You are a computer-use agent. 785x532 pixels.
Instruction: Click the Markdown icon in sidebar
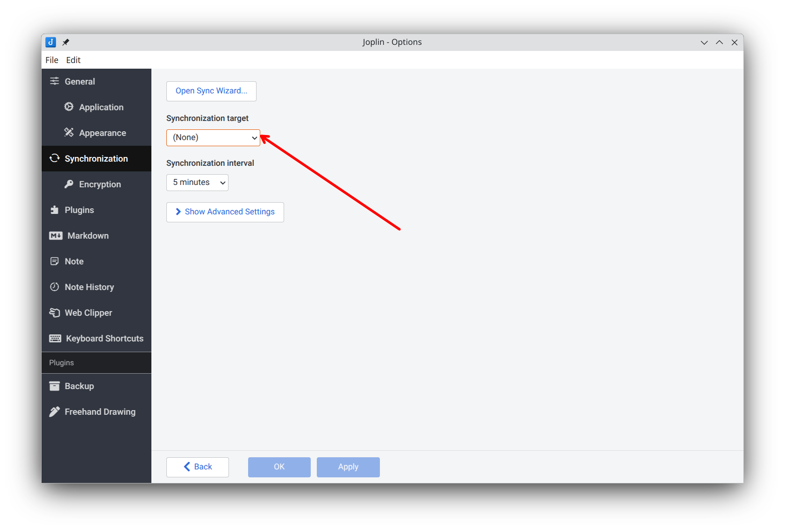56,235
